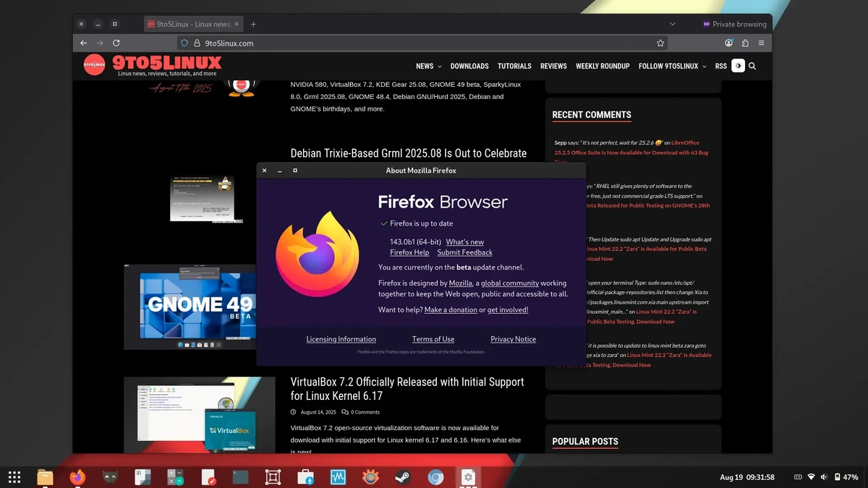Click the 9to5Linux logo
The height and width of the screenshot is (488, 868).
[x=95, y=65]
